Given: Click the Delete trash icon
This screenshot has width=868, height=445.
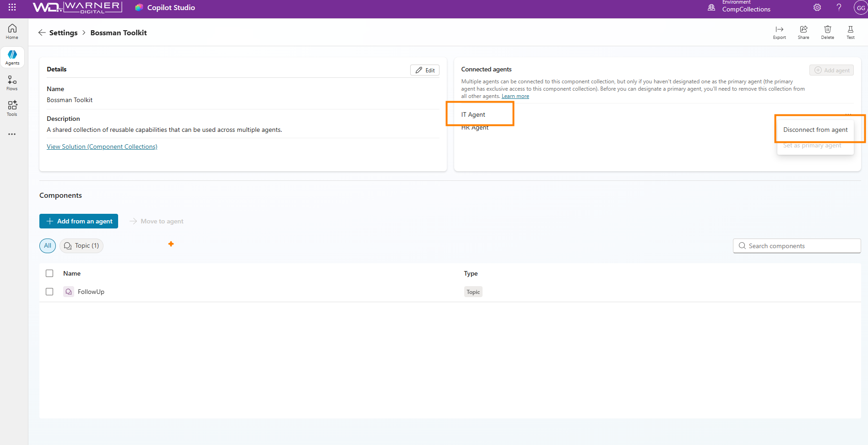Looking at the screenshot, I should pyautogui.click(x=827, y=32).
